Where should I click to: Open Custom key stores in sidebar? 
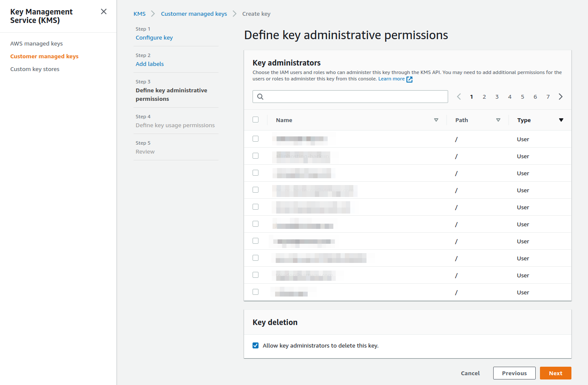pyautogui.click(x=34, y=69)
